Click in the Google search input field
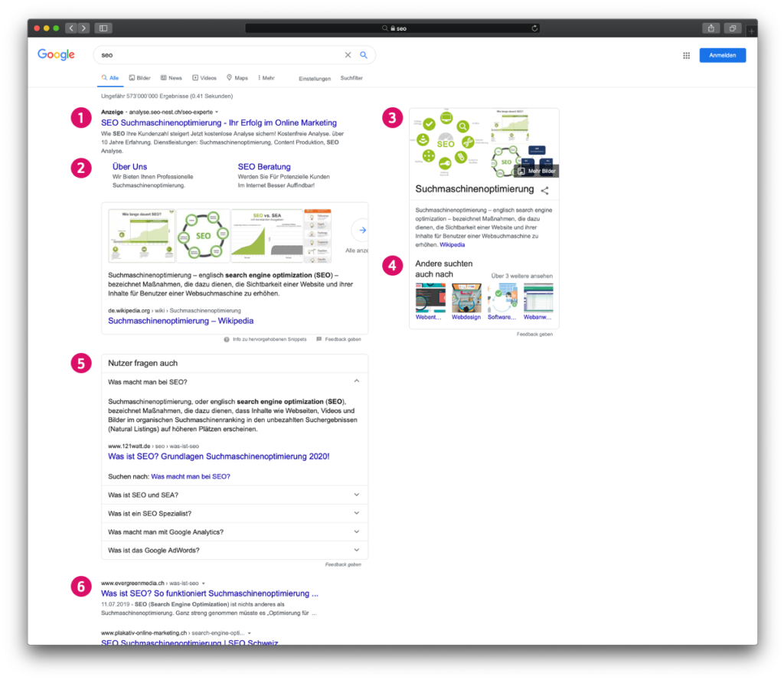The width and height of the screenshot is (784, 680). coord(220,55)
